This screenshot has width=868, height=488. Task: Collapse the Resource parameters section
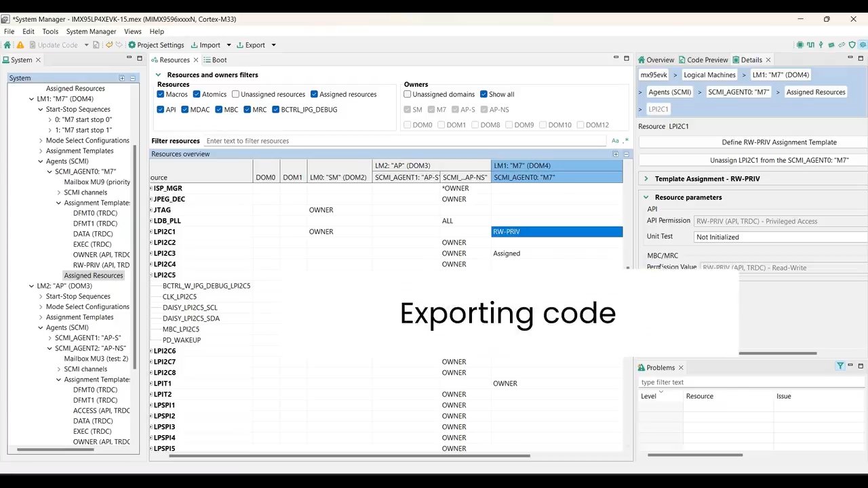(x=646, y=197)
